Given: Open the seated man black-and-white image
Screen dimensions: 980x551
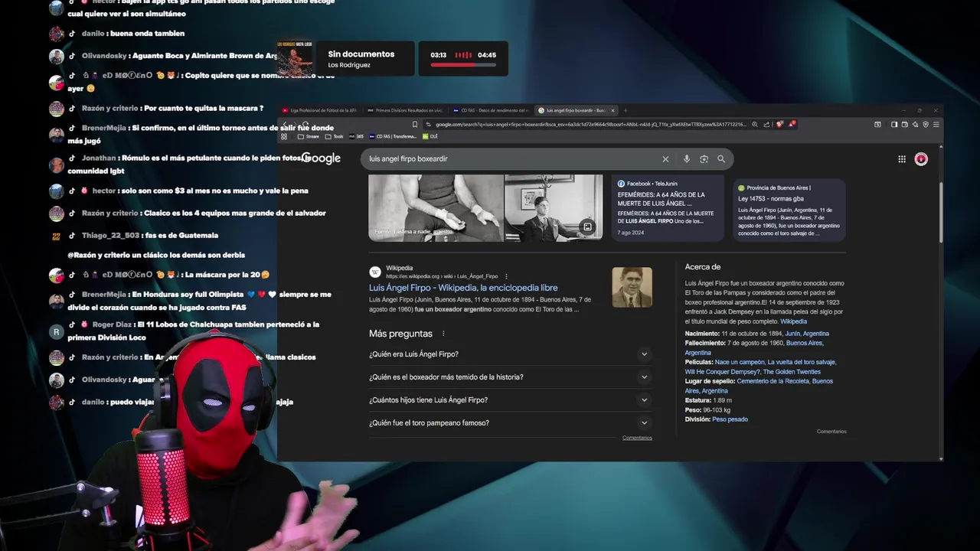Looking at the screenshot, I should click(x=553, y=207).
